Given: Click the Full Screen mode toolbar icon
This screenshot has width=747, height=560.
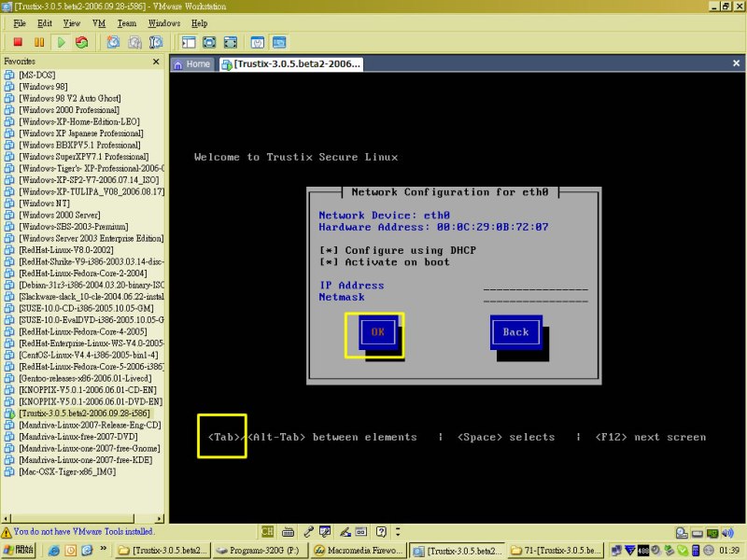Looking at the screenshot, I should coord(230,42).
